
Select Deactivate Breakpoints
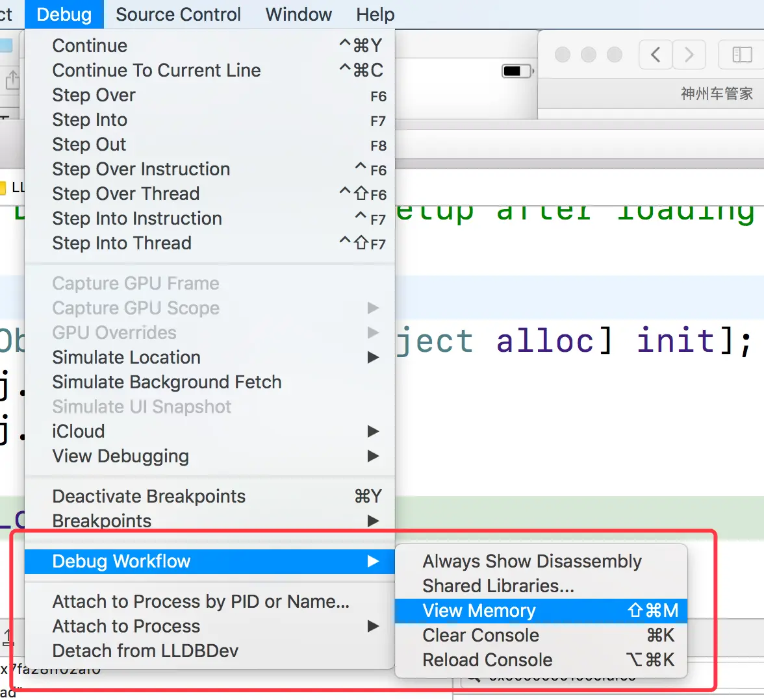pyautogui.click(x=209, y=496)
